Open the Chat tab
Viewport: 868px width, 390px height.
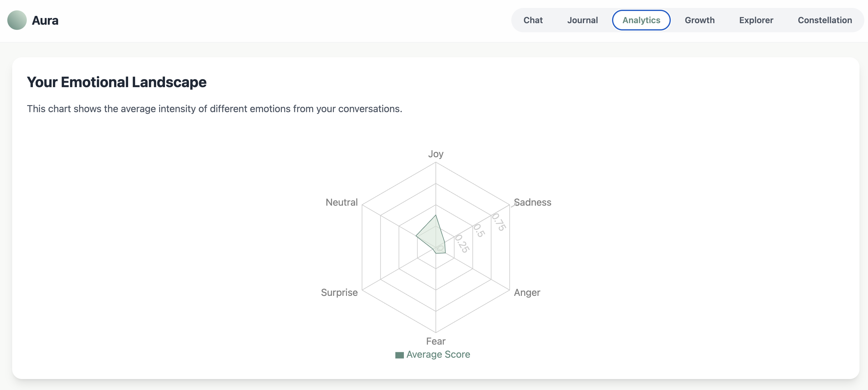point(533,20)
